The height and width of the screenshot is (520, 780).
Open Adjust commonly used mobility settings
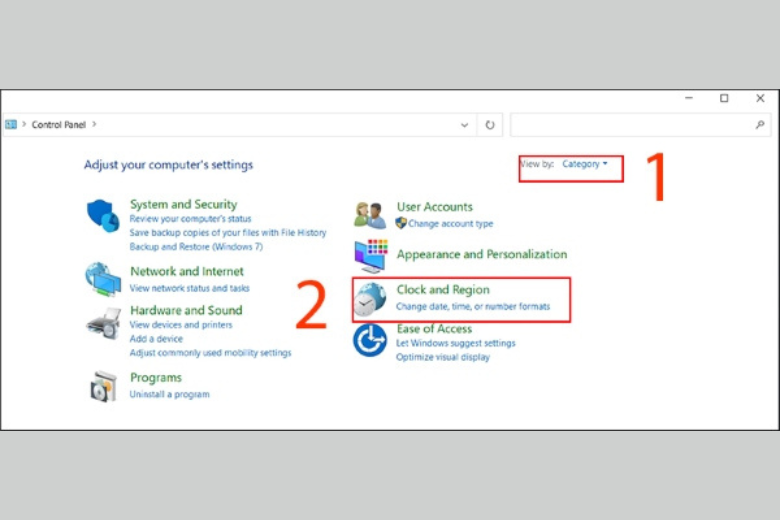pyautogui.click(x=210, y=352)
